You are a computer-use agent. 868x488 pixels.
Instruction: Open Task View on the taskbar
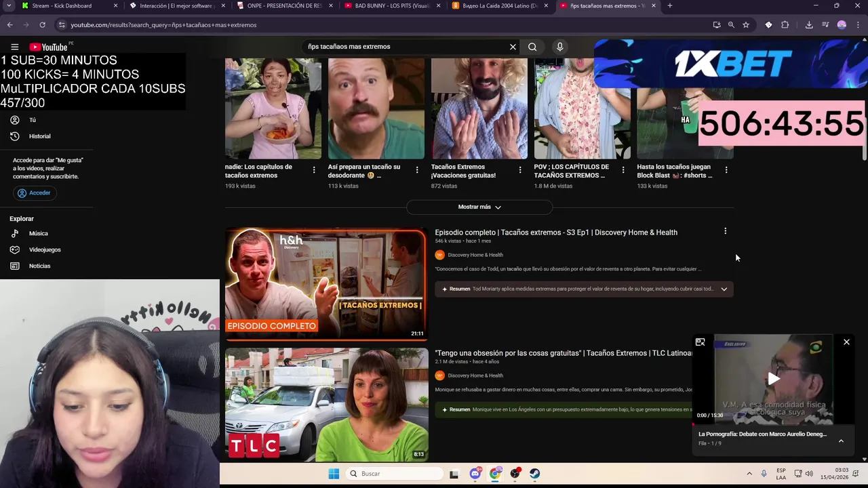[454, 474]
